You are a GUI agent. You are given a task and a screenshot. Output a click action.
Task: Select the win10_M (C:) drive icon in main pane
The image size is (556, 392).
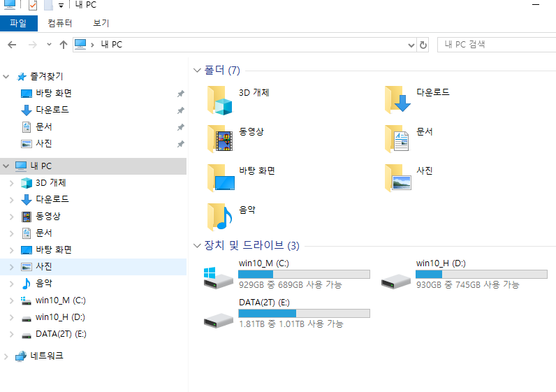click(219, 278)
